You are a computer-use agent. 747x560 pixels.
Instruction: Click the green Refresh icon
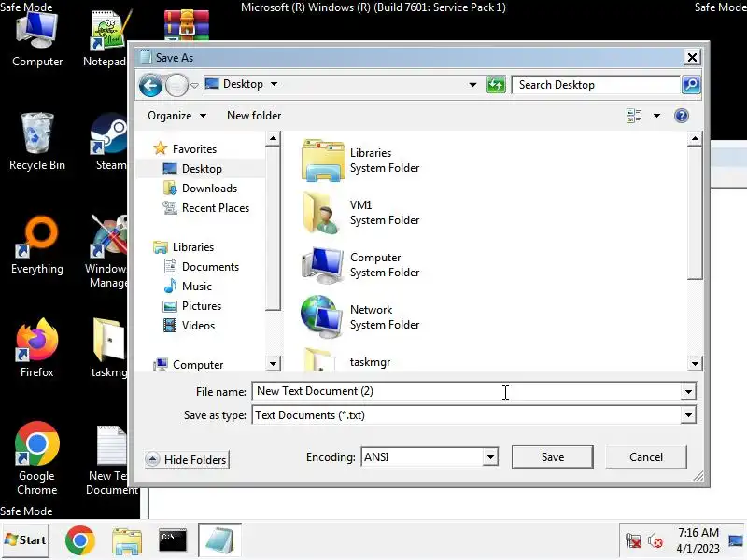coord(496,85)
